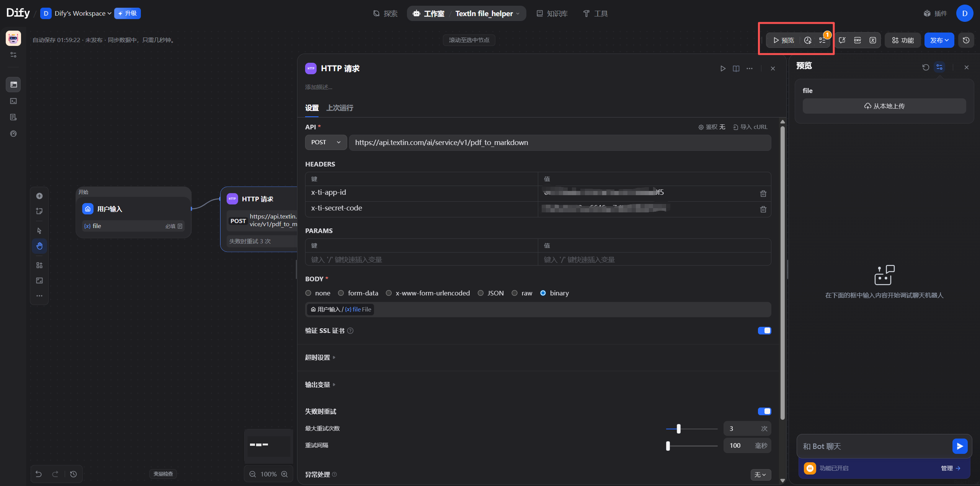Image resolution: width=980 pixels, height=486 pixels.
Task: Turn off the retry-on-failure switch
Action: click(764, 411)
